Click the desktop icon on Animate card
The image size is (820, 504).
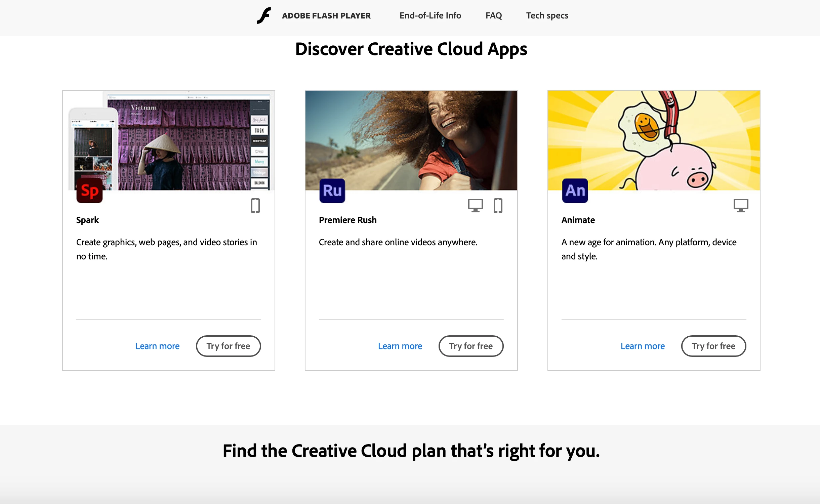pos(741,206)
